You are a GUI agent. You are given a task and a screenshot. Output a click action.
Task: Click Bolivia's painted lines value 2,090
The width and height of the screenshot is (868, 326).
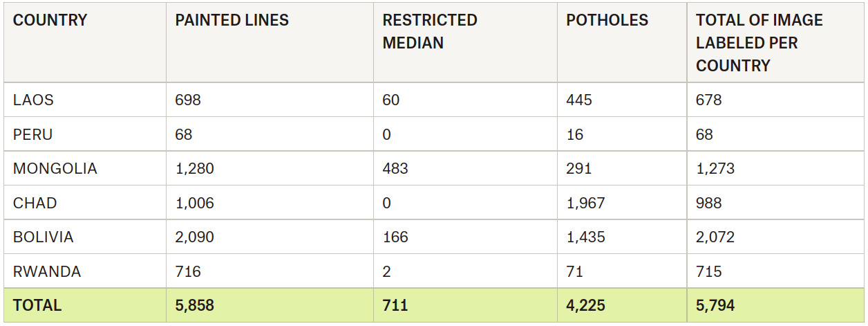point(194,237)
